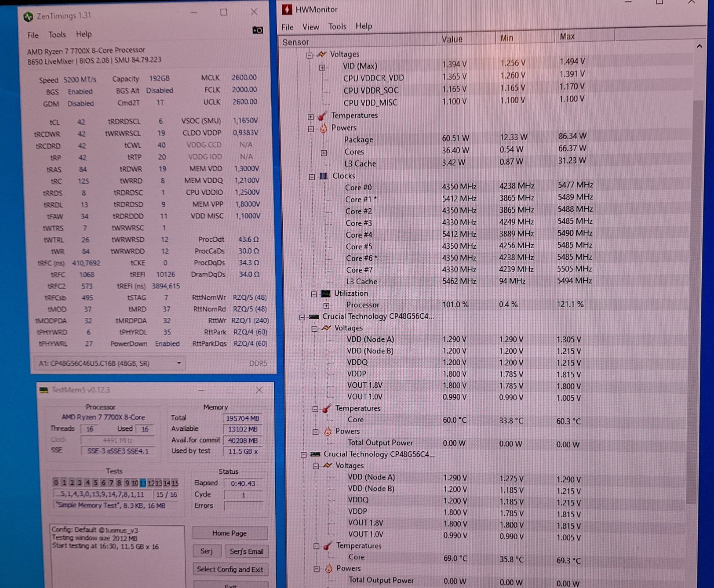
Task: Click the Home Page button in TestMem5
Action: tap(230, 533)
